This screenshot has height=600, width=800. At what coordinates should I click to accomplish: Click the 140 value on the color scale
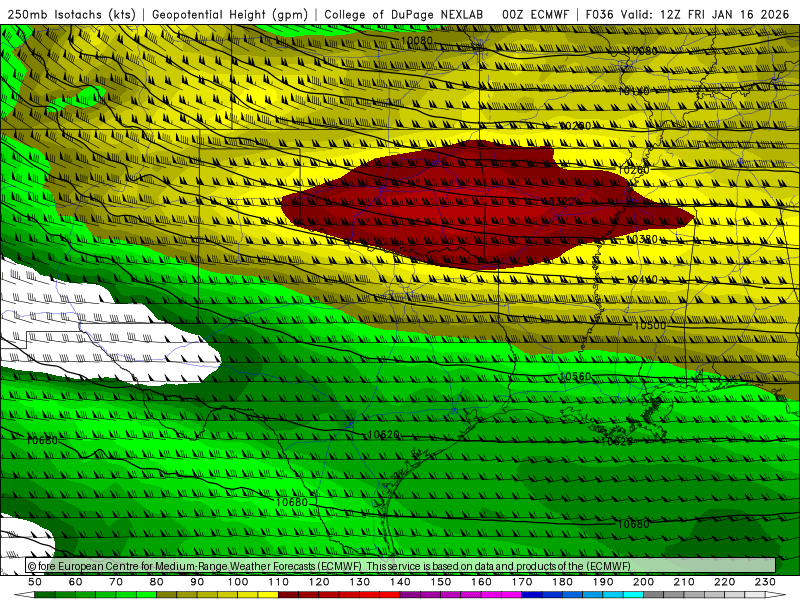[400, 582]
